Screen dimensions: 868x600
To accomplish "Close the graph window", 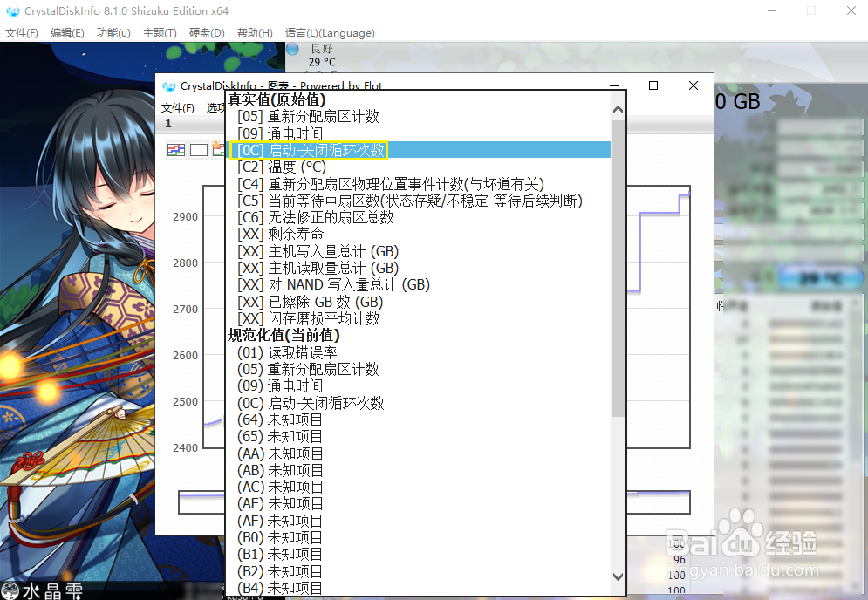I will 693,85.
